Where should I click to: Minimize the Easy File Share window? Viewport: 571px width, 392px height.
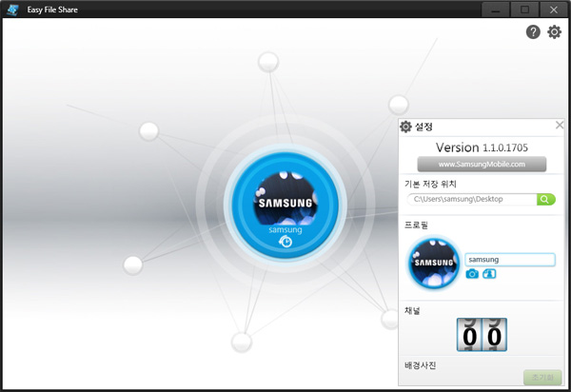tap(495, 10)
